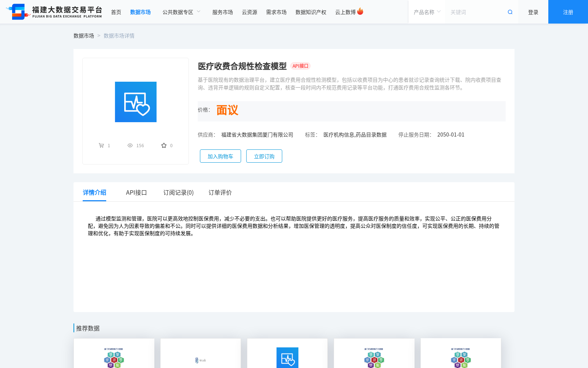Click the Fujian Big Data Exchange Platform logo

tap(54, 12)
